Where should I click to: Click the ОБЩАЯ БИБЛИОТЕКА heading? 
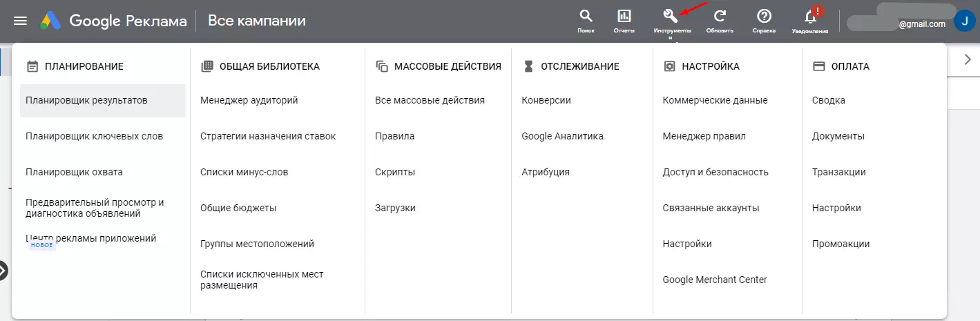click(269, 66)
